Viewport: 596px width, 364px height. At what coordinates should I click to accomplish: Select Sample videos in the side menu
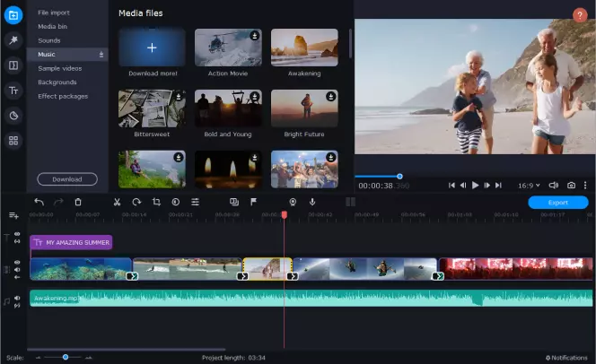[59, 68]
